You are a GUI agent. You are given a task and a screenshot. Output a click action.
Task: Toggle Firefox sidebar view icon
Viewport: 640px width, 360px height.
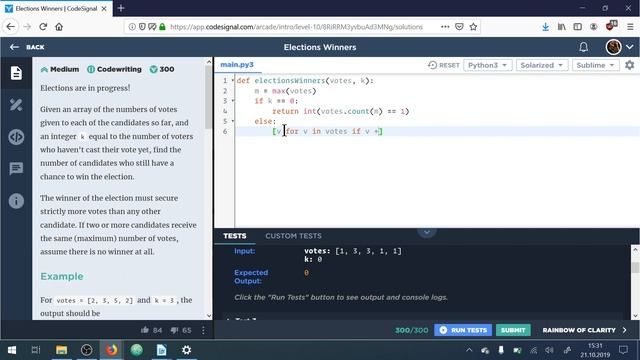pyautogui.click(x=578, y=27)
